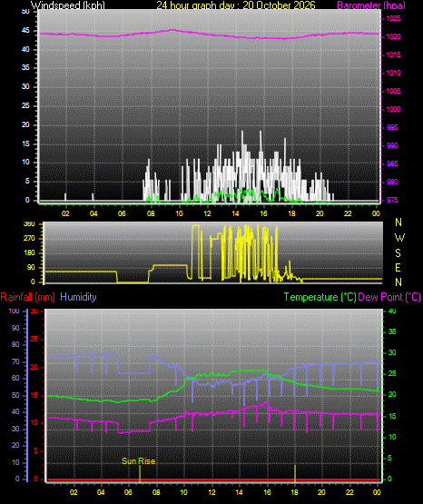The image size is (423, 504).
Task: Click the '975' barometer scale value
Action: click(x=392, y=200)
